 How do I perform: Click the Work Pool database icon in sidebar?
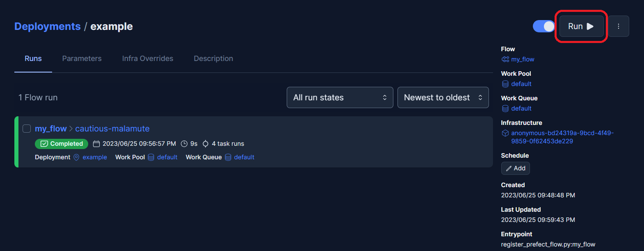click(x=505, y=84)
